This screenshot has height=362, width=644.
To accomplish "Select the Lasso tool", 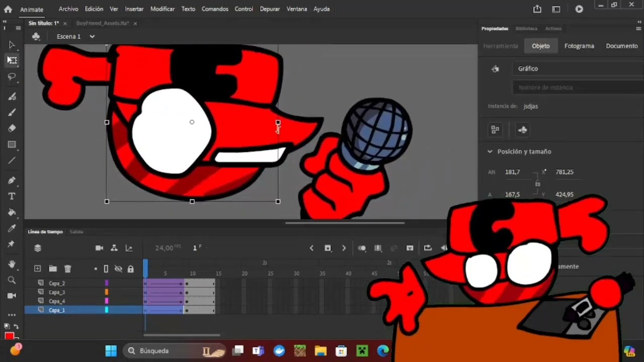I will click(x=12, y=77).
